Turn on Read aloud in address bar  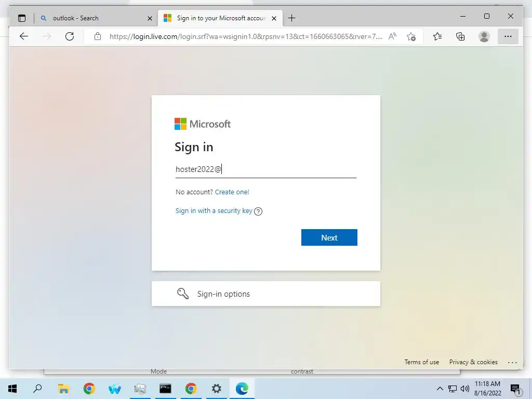click(393, 36)
